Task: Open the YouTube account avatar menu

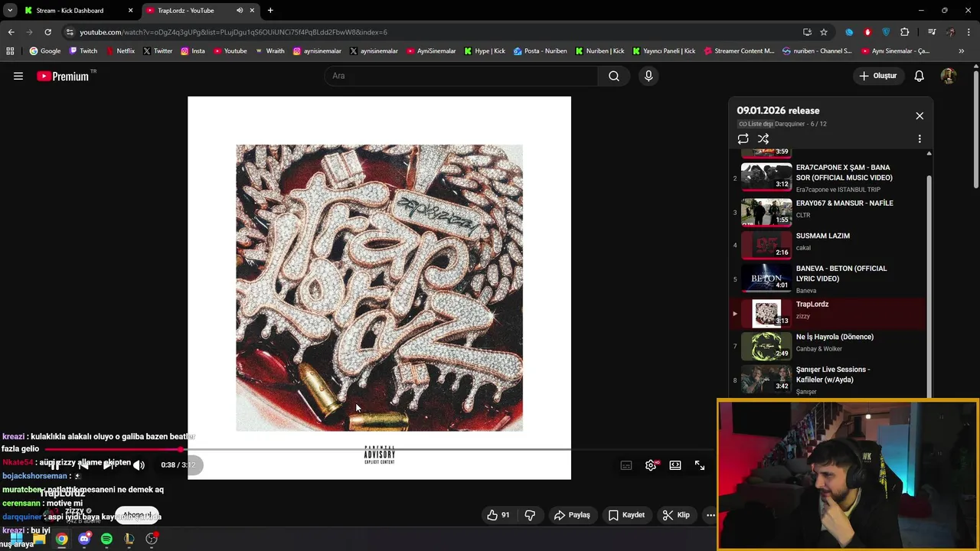Action: (x=949, y=76)
